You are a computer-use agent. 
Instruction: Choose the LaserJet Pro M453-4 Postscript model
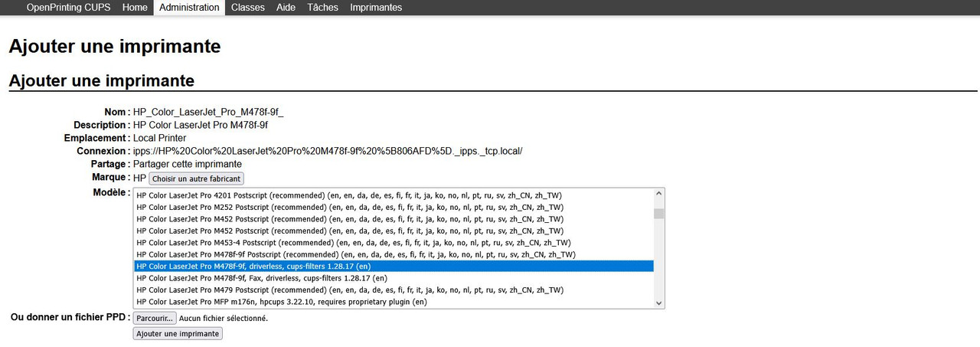coord(394,242)
